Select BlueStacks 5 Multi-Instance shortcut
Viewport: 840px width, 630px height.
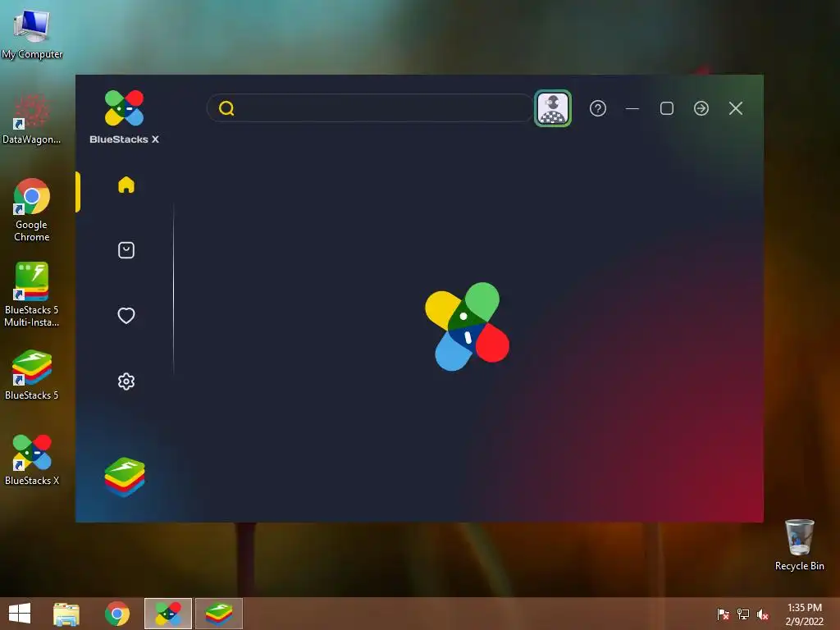click(32, 294)
